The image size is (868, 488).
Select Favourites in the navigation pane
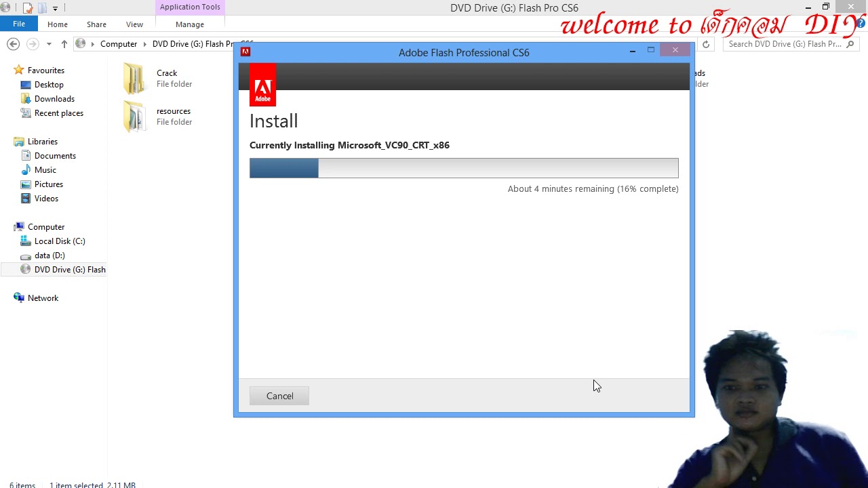click(x=46, y=70)
